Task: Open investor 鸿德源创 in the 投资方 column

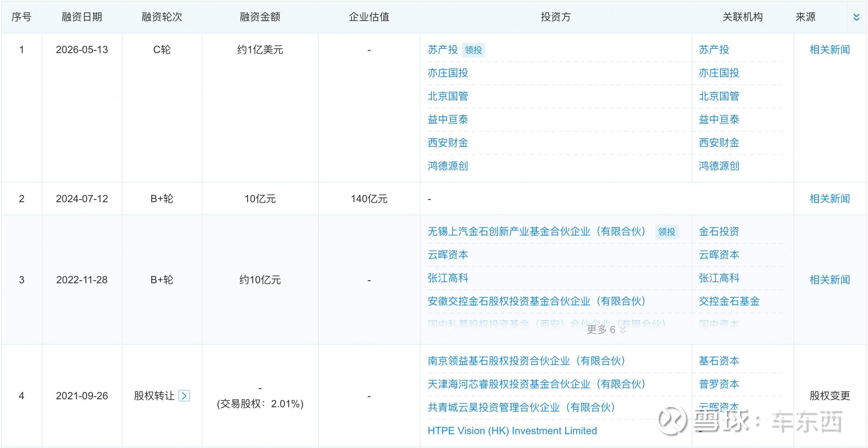Action: tap(448, 166)
